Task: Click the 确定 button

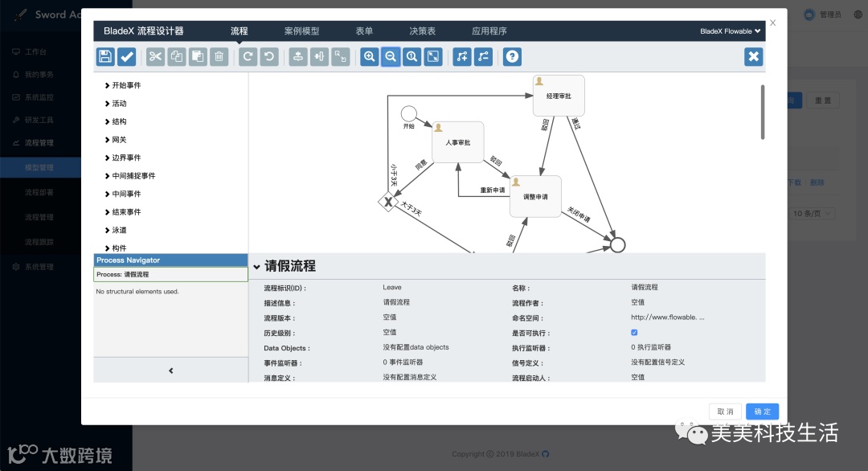Action: [x=762, y=412]
